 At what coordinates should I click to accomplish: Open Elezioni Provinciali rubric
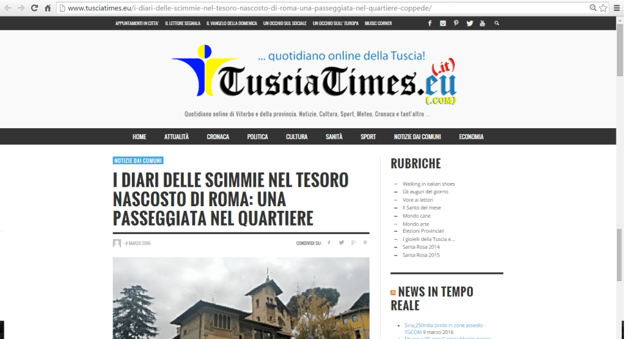[x=423, y=231]
